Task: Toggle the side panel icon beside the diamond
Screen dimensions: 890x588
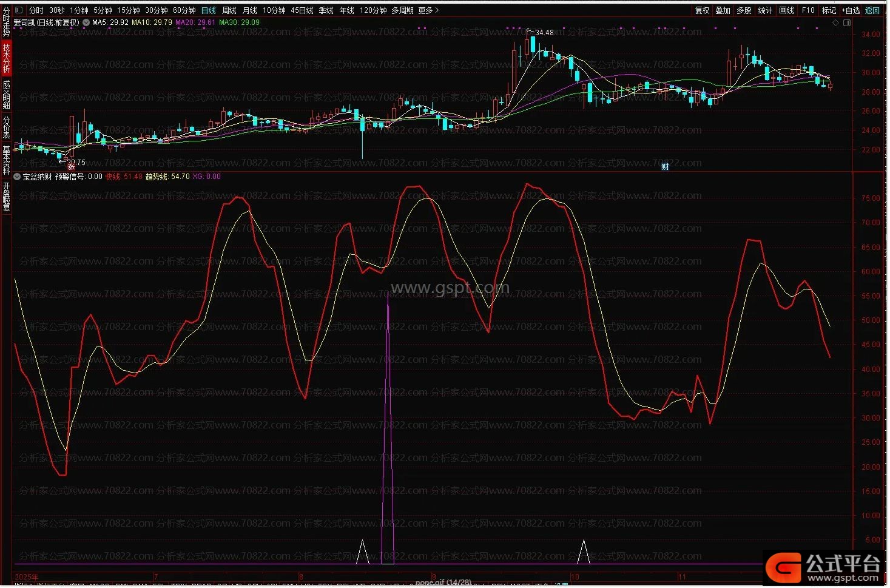Action: [847, 23]
